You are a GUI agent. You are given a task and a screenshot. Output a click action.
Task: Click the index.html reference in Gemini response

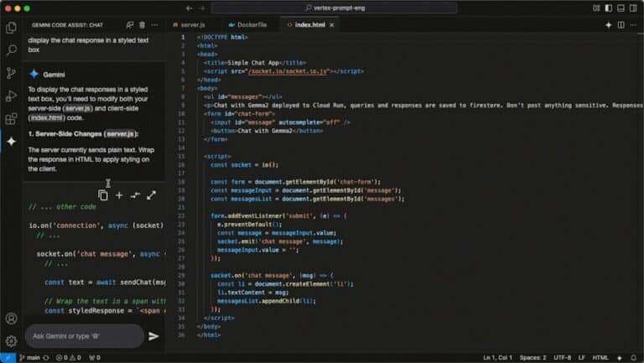[47, 118]
